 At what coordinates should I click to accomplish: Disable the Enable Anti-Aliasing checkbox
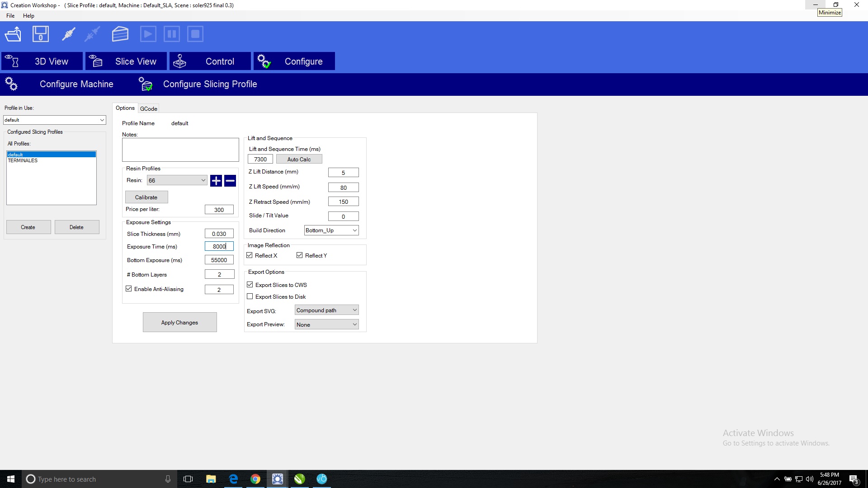click(x=129, y=289)
